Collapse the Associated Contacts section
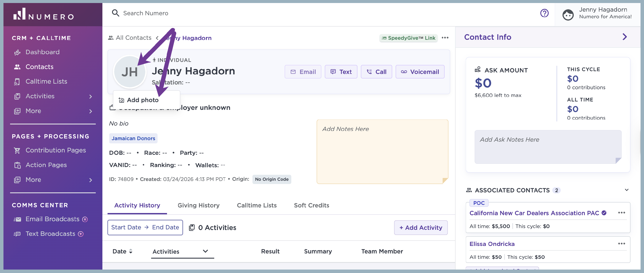The width and height of the screenshot is (644, 273). click(626, 190)
